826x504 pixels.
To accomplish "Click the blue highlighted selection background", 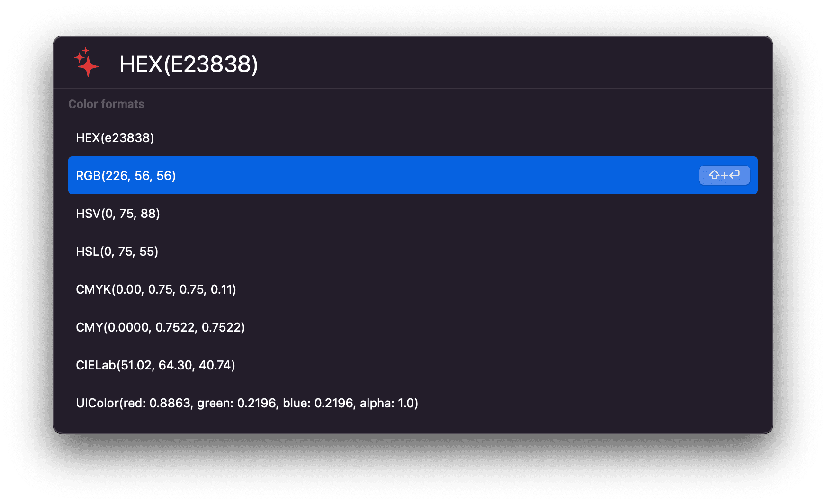I will [x=426, y=175].
